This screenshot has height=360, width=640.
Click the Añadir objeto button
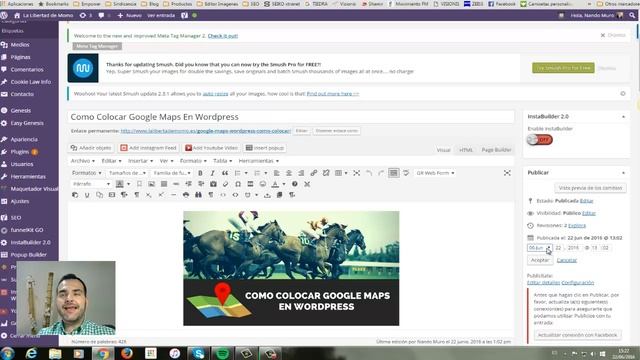click(x=91, y=148)
